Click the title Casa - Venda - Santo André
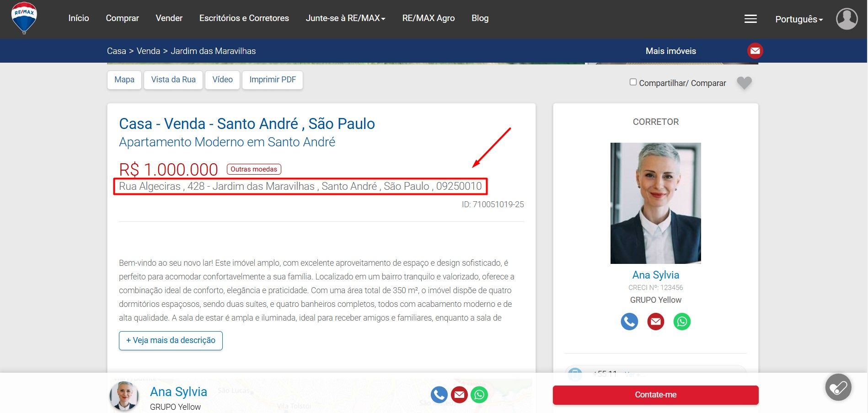Image resolution: width=868 pixels, height=413 pixels. pos(247,124)
